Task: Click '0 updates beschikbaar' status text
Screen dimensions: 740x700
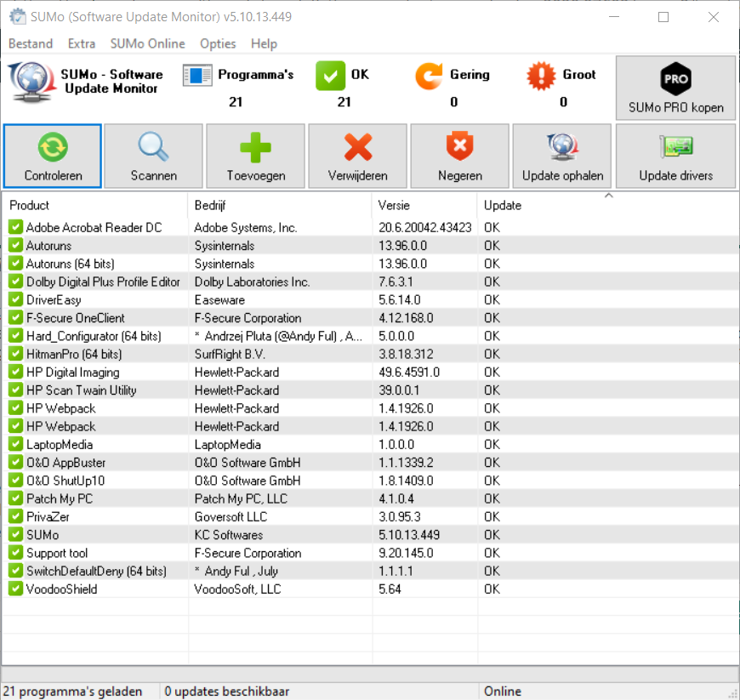Action: (226, 691)
